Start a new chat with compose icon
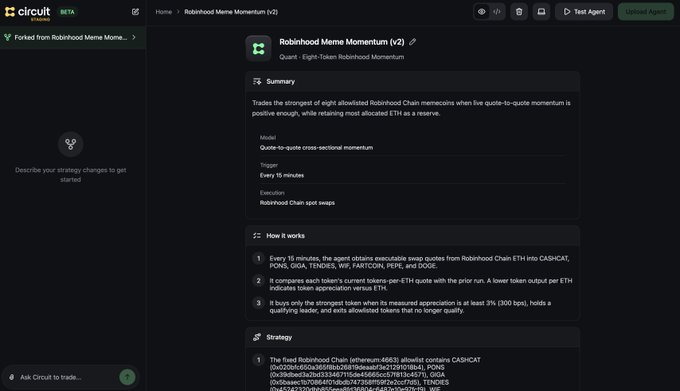The width and height of the screenshot is (680, 391). pyautogui.click(x=135, y=12)
